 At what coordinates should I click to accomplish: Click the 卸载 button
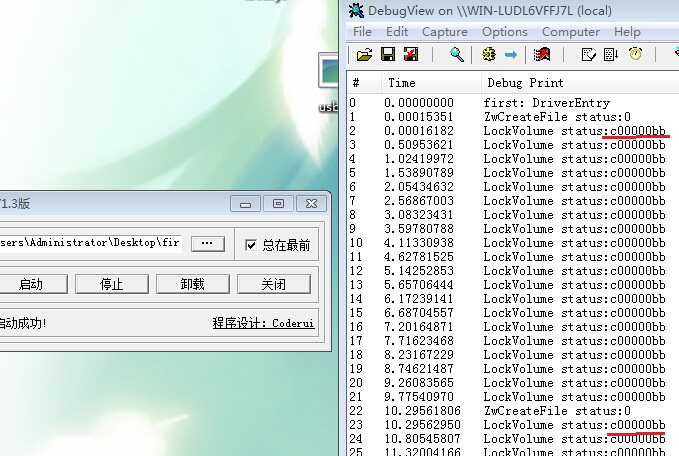(193, 284)
